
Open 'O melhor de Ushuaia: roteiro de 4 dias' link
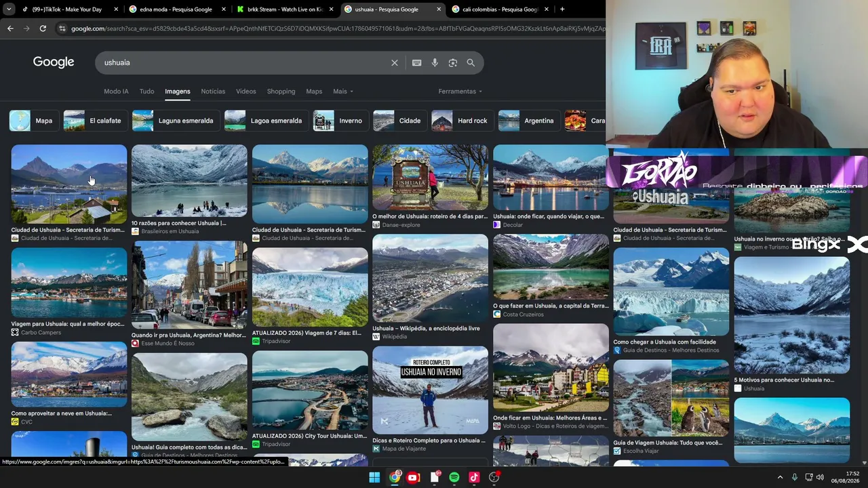(430, 216)
